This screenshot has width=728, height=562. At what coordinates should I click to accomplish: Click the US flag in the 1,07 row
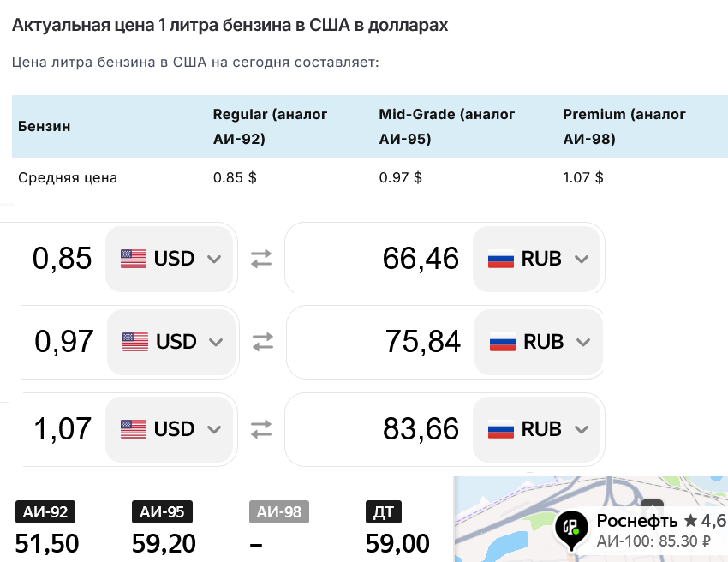(134, 429)
